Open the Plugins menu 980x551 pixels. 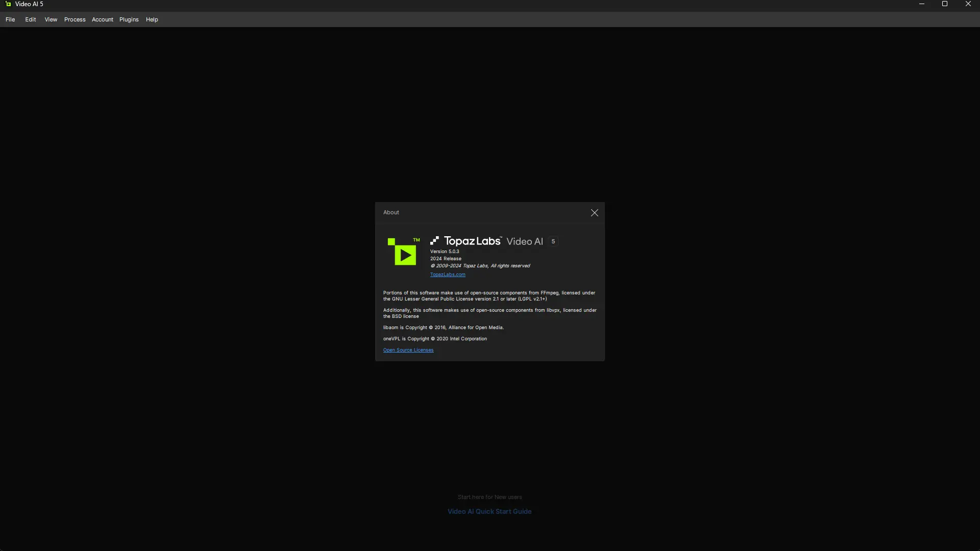(129, 19)
